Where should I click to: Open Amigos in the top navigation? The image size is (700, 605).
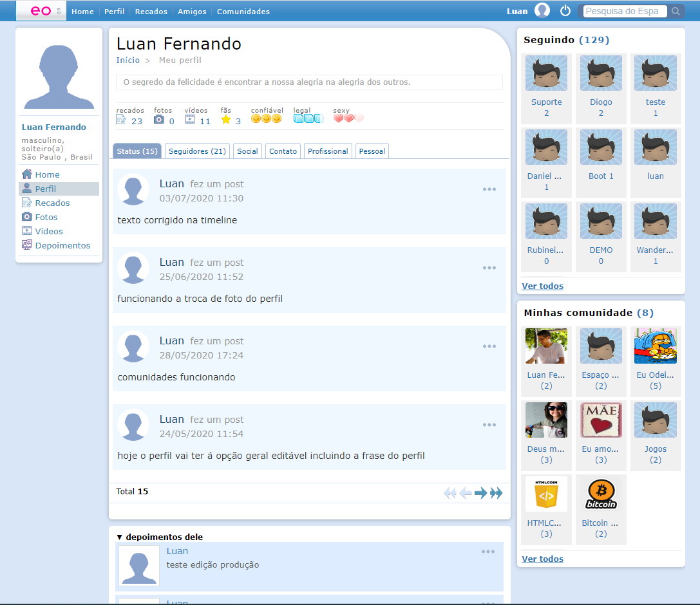pos(192,12)
